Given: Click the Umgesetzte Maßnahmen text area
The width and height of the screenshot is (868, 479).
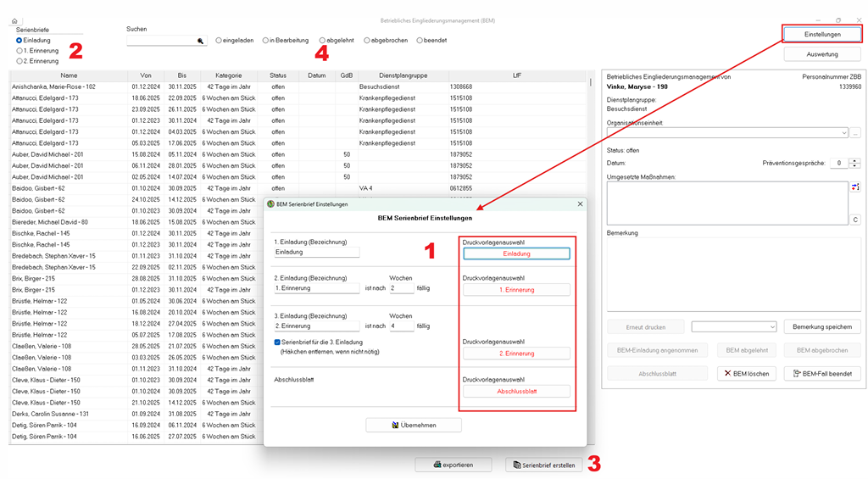Looking at the screenshot, I should coord(727,203).
